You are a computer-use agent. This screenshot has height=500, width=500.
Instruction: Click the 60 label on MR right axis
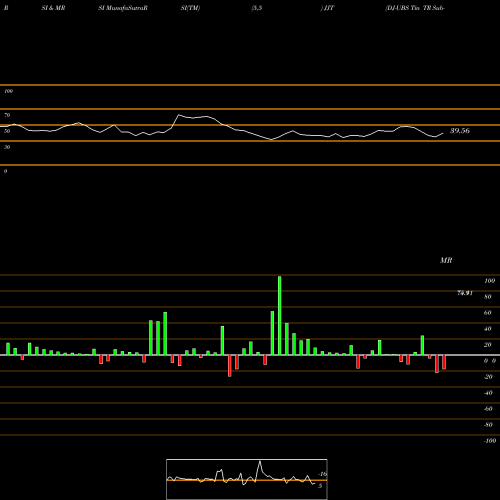coord(488,313)
